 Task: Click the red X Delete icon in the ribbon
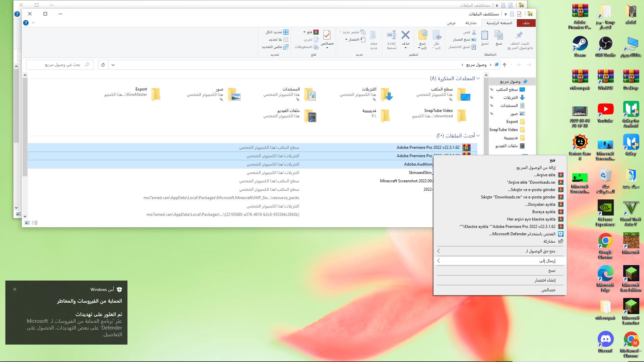click(x=406, y=35)
